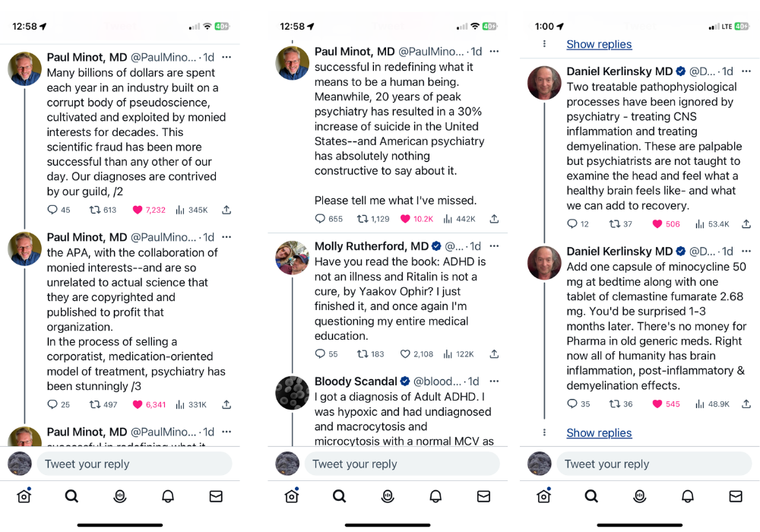Tap Tweet your reply field in middle screen
Screen dimensions: 760x532
402,464
